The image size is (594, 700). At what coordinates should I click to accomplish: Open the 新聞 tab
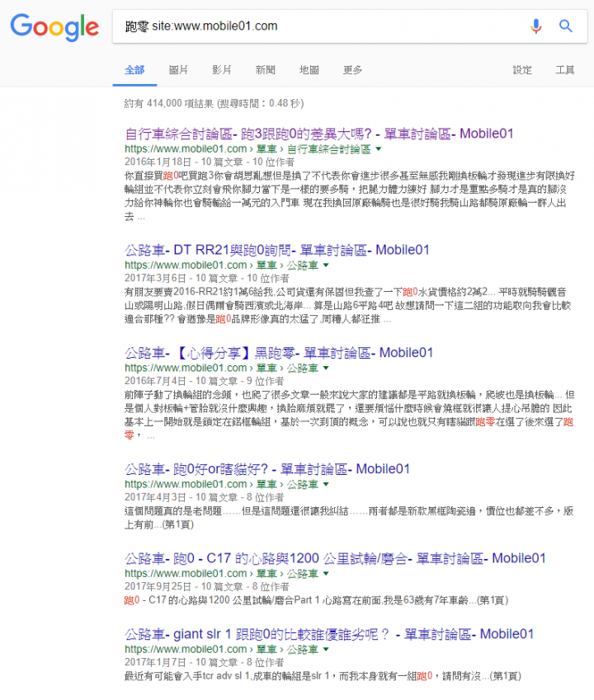(x=266, y=70)
